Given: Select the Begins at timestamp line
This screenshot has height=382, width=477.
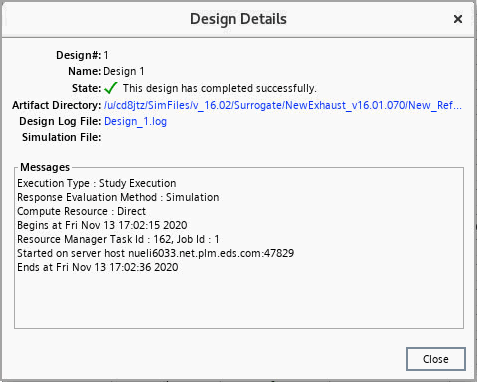Looking at the screenshot, I should pyautogui.click(x=102, y=225).
